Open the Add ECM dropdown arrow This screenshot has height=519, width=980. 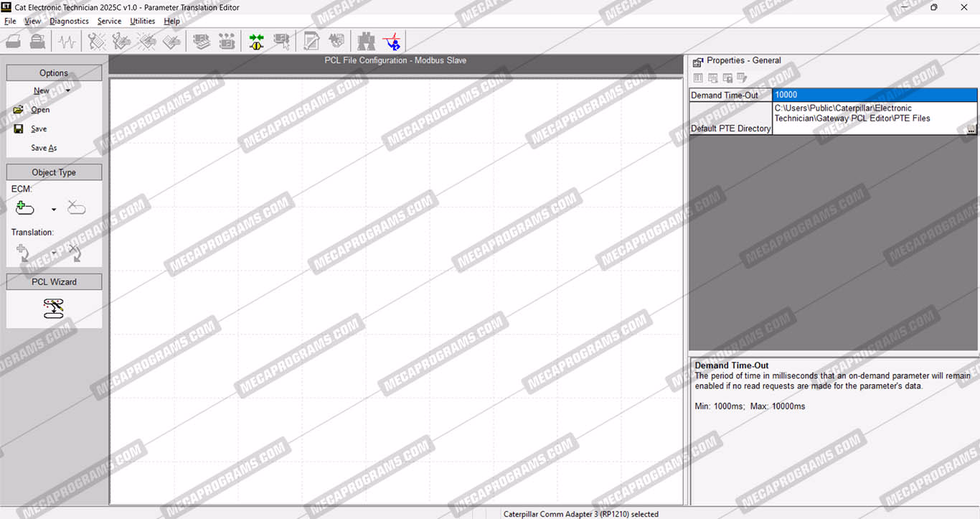tap(54, 210)
